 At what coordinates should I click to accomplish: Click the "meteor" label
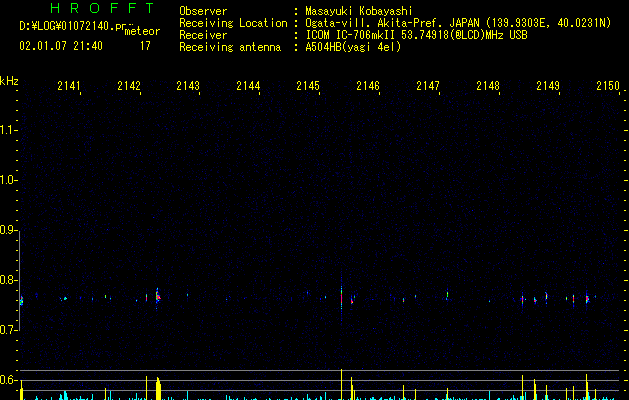click(142, 31)
